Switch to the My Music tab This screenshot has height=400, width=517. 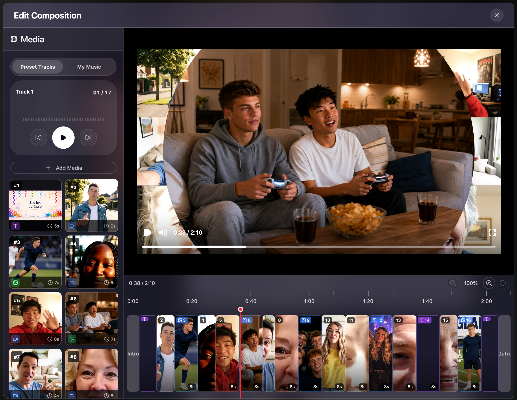tap(89, 67)
